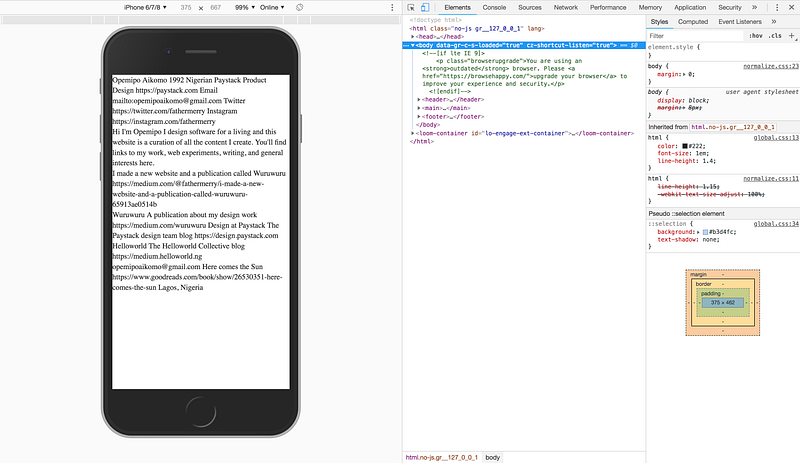Open the normalize.css:11 source link

coord(770,179)
